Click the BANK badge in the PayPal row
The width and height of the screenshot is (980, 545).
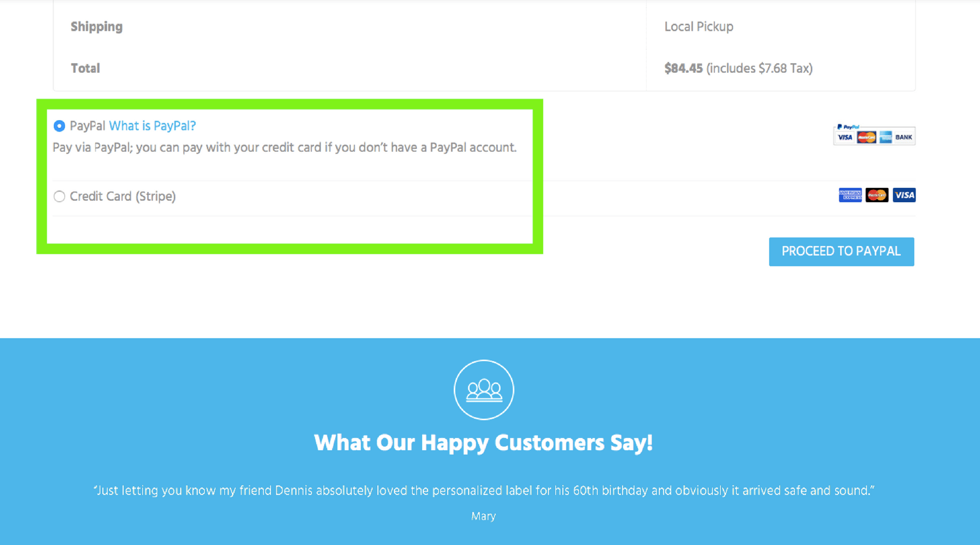coord(904,137)
